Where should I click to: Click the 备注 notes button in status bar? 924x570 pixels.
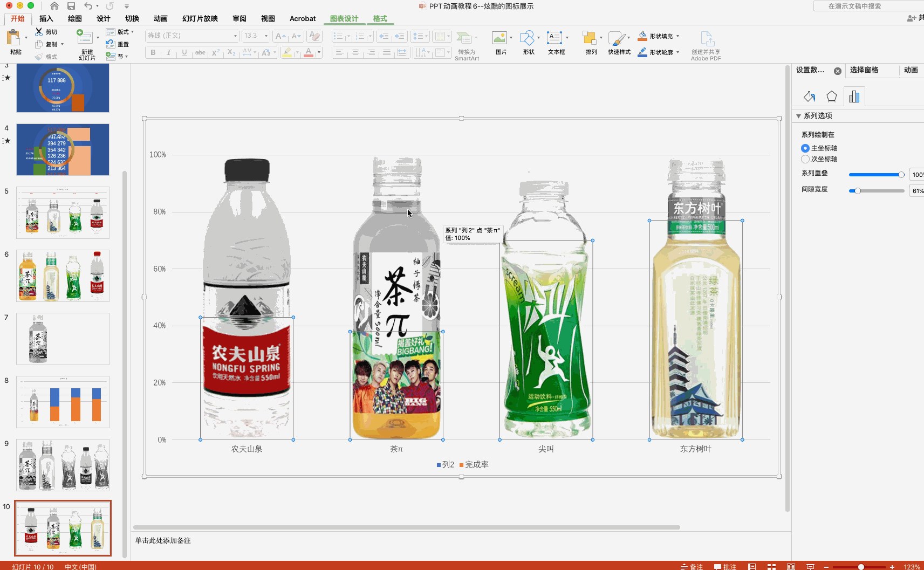[692, 566]
